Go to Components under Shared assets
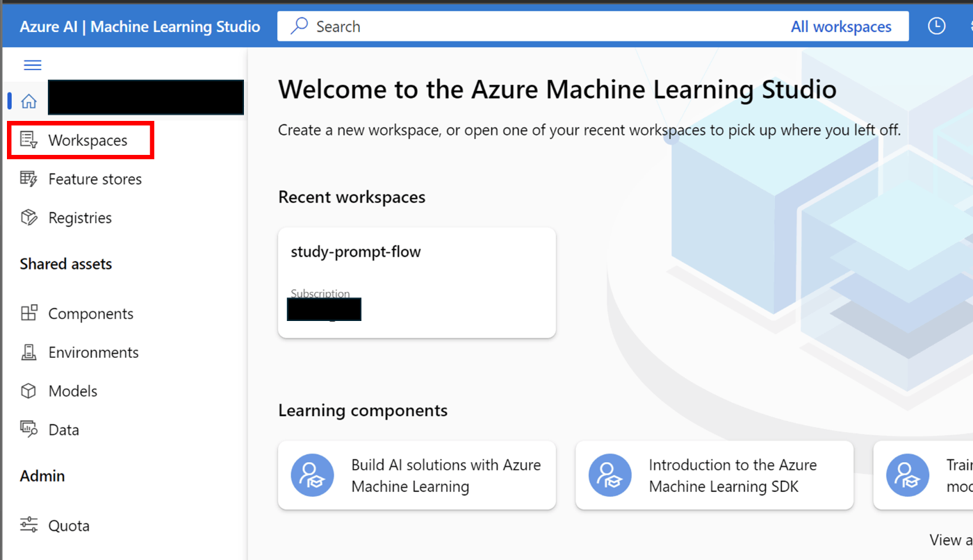 click(x=90, y=313)
